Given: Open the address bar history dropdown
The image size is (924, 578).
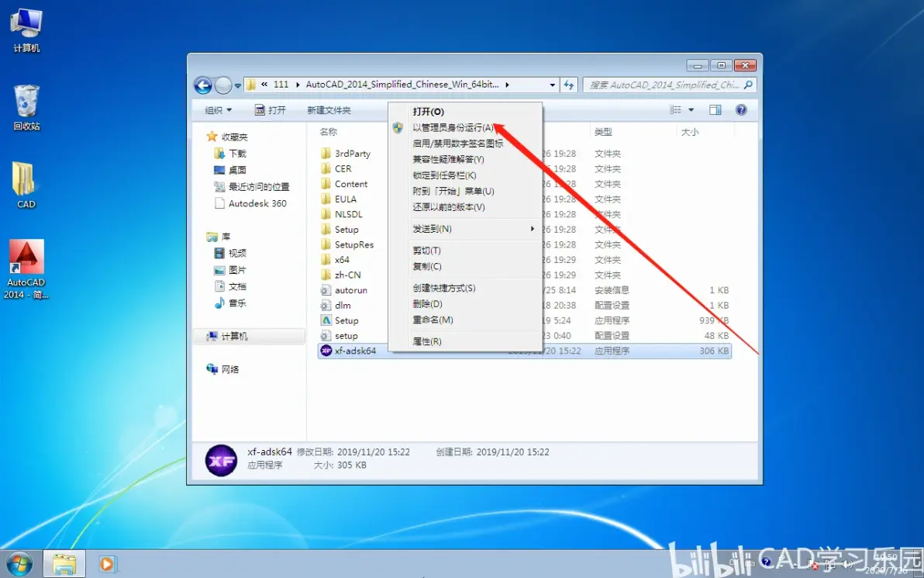Looking at the screenshot, I should point(552,85).
